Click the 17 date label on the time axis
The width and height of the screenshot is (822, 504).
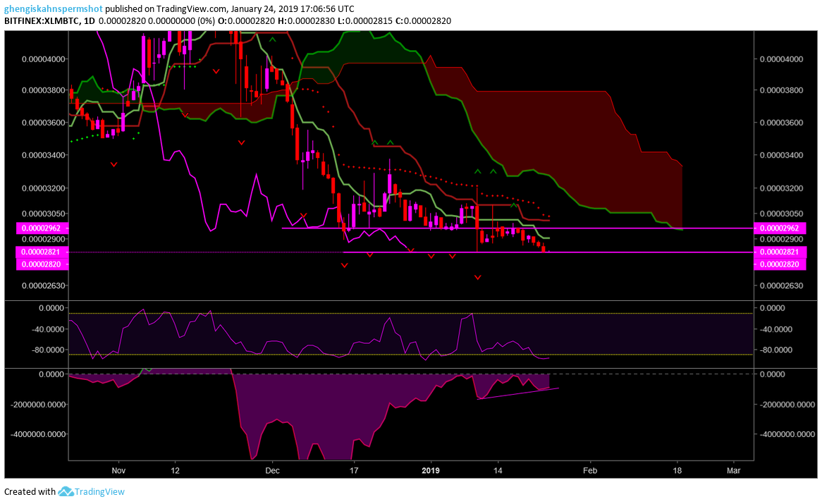coord(354,470)
